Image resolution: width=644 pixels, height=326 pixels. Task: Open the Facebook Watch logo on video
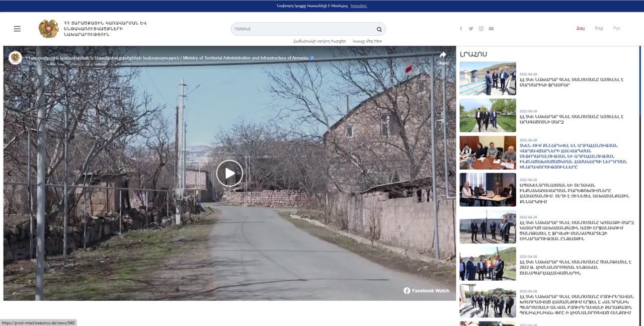click(426, 291)
